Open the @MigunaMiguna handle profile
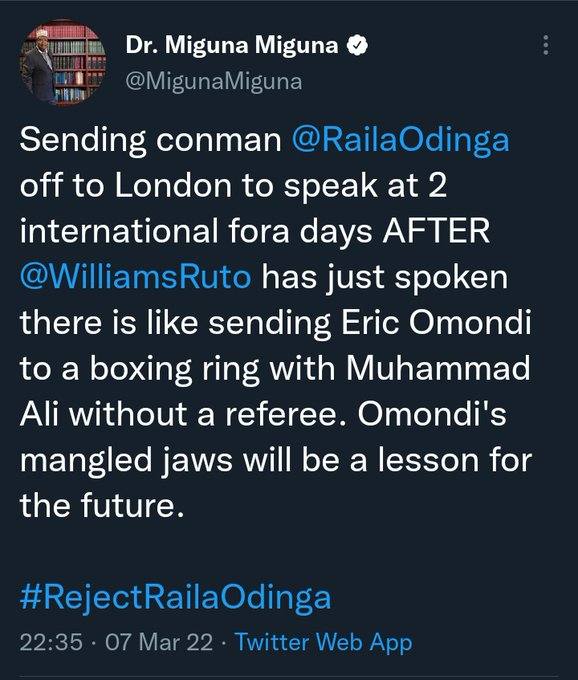578x680 pixels. click(x=214, y=82)
